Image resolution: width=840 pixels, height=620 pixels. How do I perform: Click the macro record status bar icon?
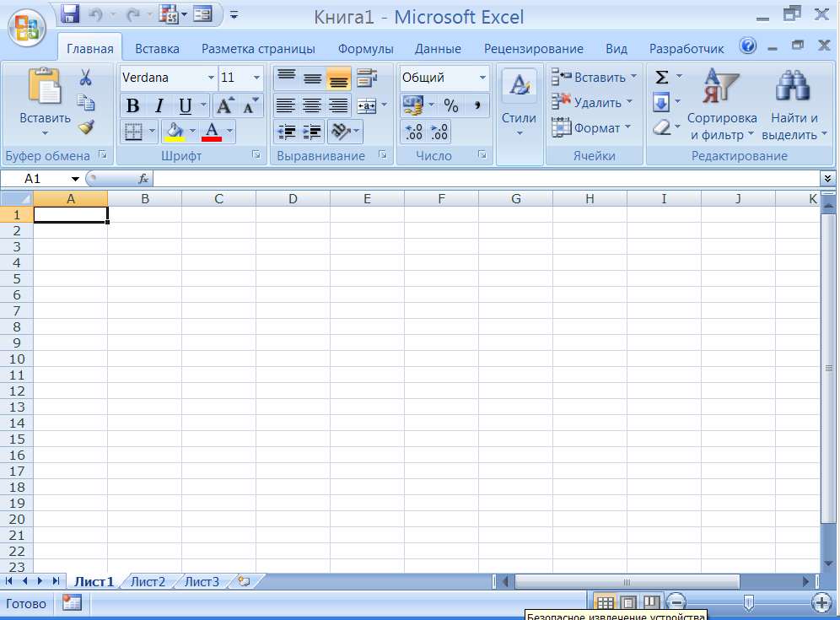pyautogui.click(x=71, y=603)
